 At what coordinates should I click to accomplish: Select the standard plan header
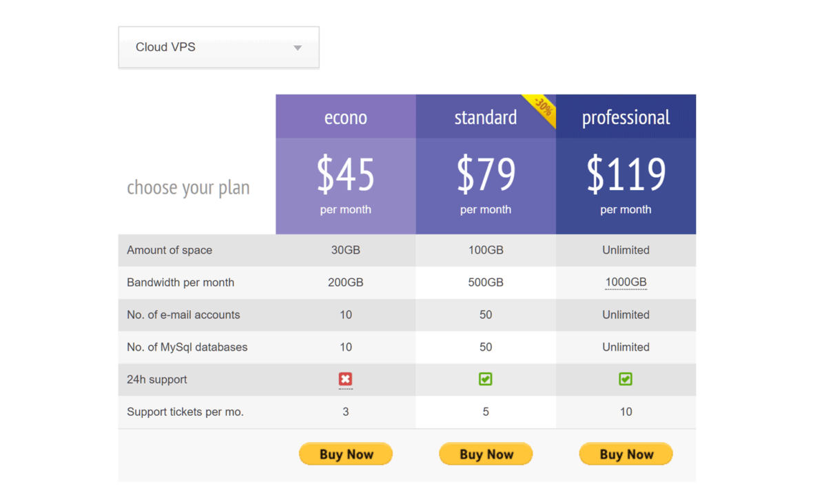pyautogui.click(x=485, y=117)
